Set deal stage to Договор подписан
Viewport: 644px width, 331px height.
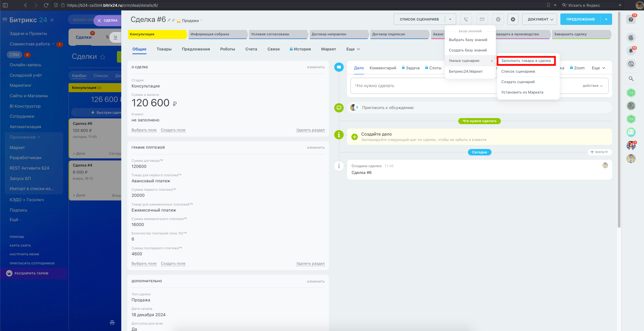[x=400, y=34]
